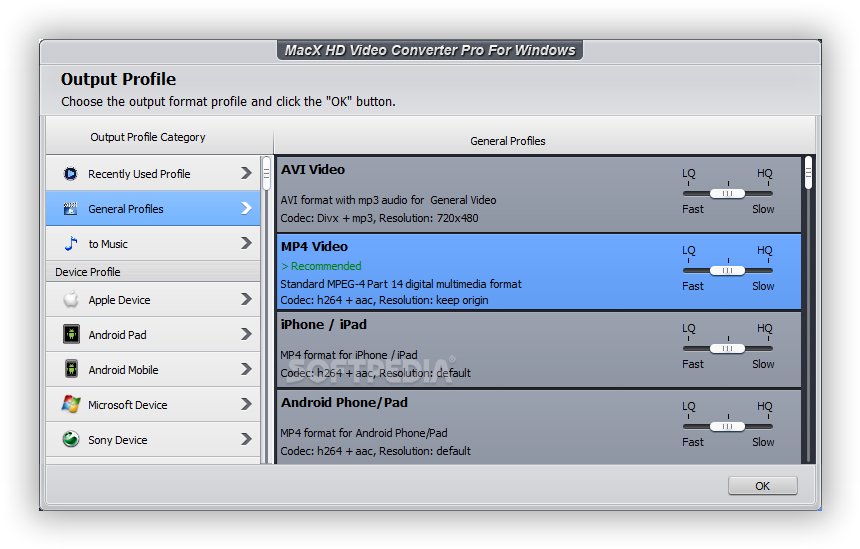
Task: Click the Android Pad robot icon
Action: (x=71, y=335)
